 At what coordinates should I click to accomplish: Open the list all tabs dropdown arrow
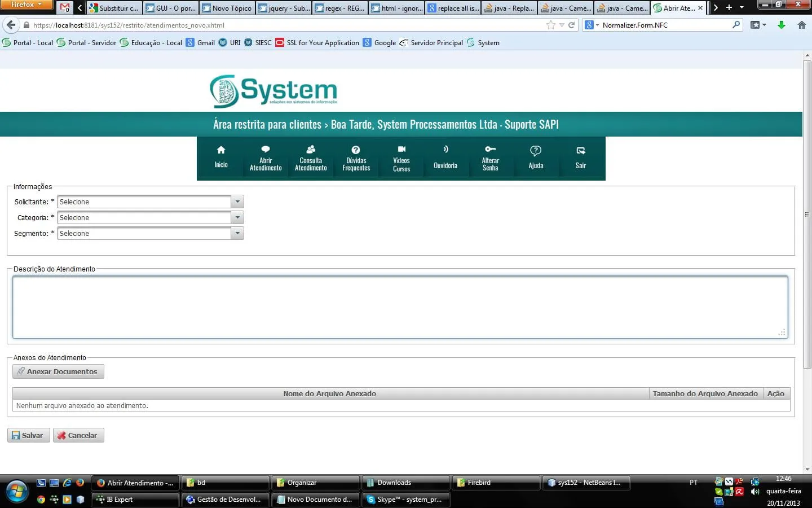tap(742, 8)
